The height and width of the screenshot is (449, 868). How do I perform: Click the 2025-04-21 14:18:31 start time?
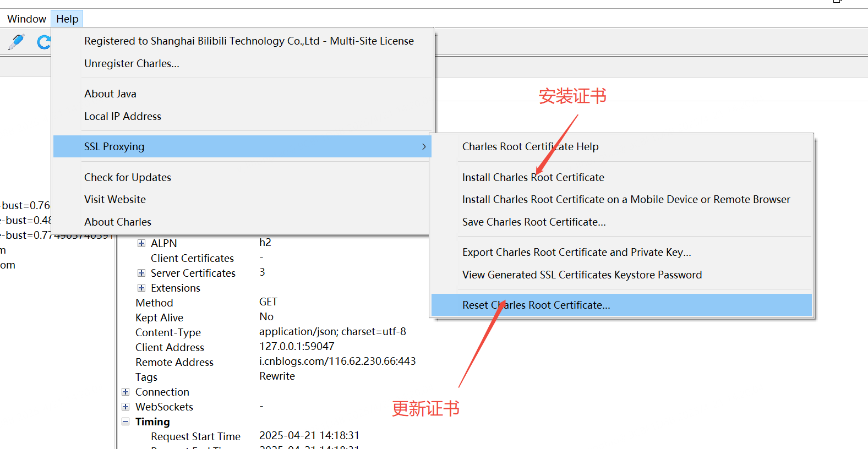309,435
